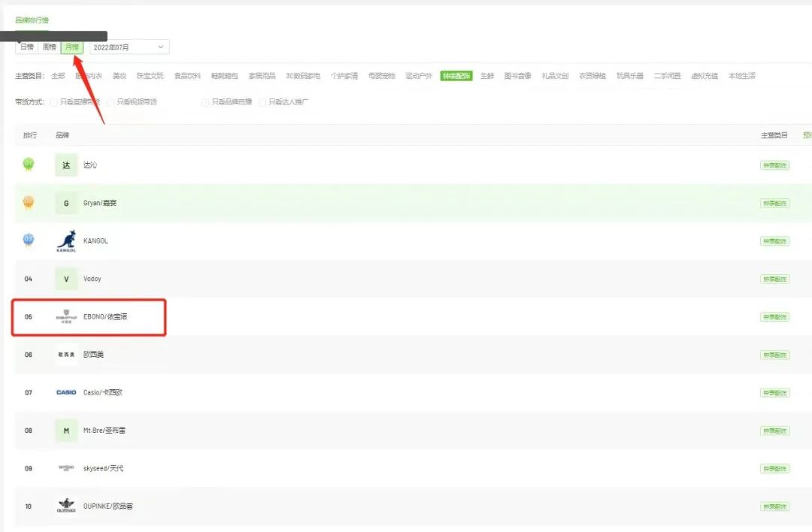Click the skyseed brand logo
Viewport: 812px width, 532px height.
66,468
